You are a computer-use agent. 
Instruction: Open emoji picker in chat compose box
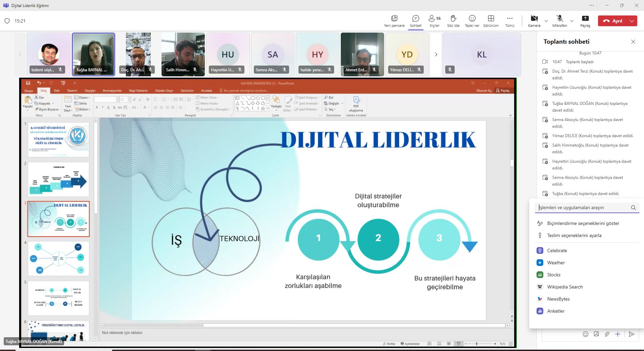[x=585, y=334]
